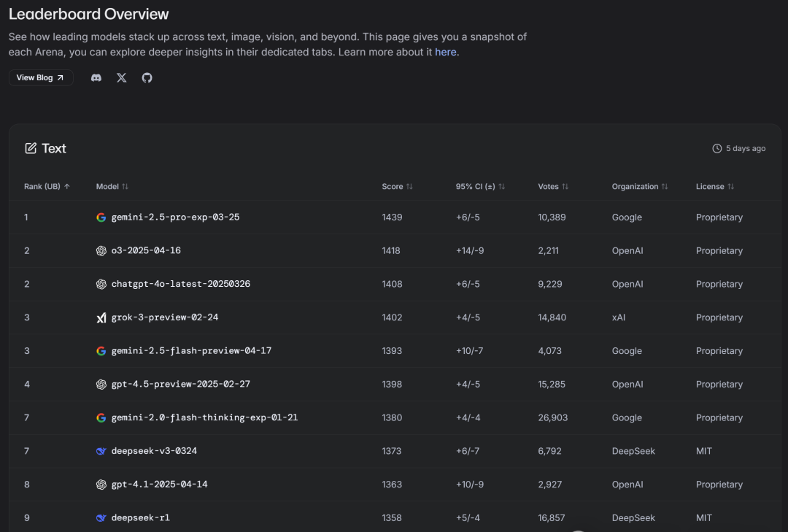Click the score value 1418
The height and width of the screenshot is (532, 788).
coord(391,250)
